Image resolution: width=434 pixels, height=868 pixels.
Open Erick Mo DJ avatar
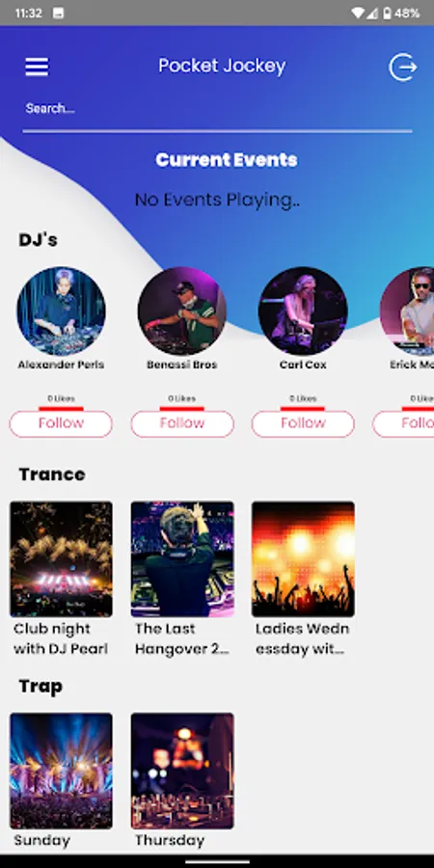click(x=407, y=312)
